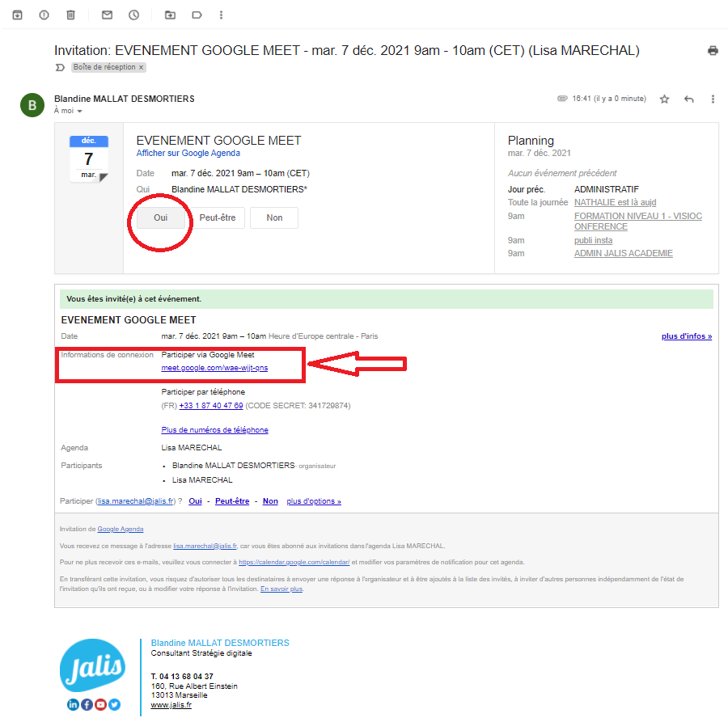The height and width of the screenshot is (722, 728).
Task: Open the Move to folder icon
Action: pyautogui.click(x=170, y=15)
